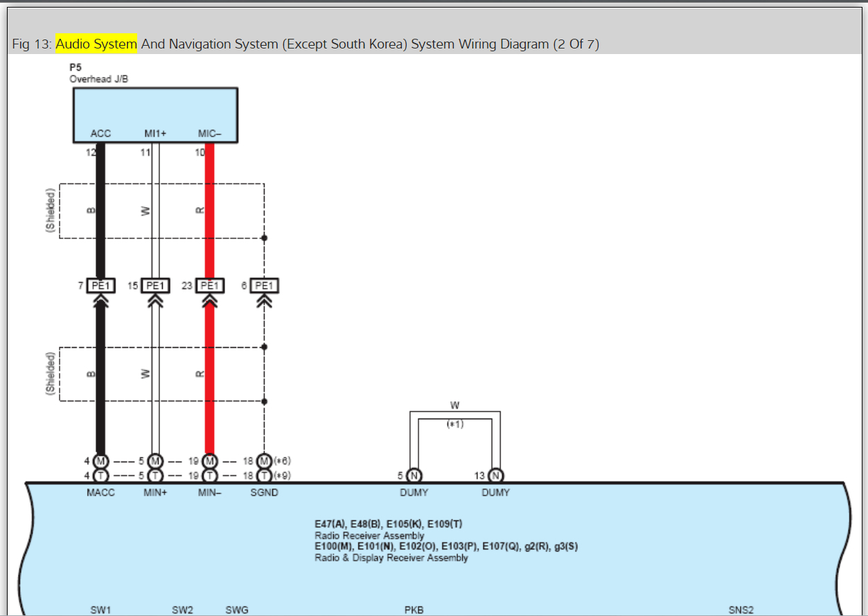Click the PE1 connector box at pin 7
This screenshot has width=868, height=616.
(x=100, y=285)
